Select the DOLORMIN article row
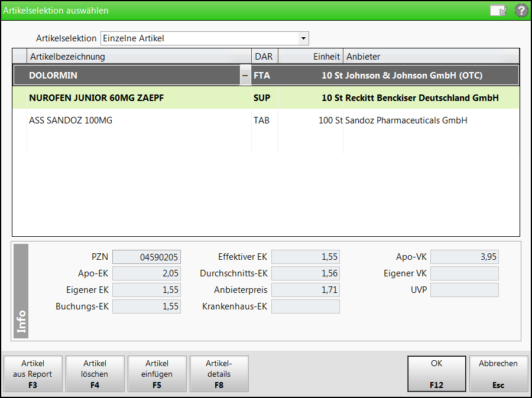 click(x=266, y=75)
